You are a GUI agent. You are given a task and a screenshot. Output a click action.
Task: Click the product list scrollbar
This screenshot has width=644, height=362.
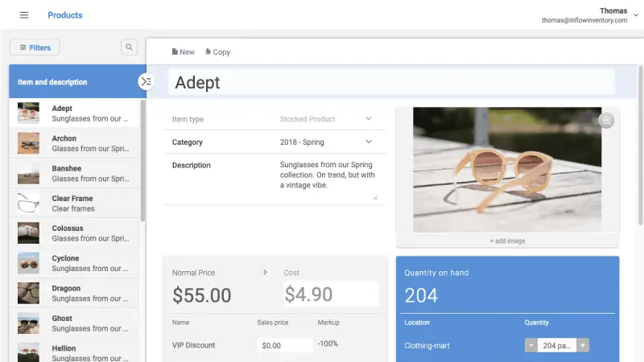[x=142, y=160]
